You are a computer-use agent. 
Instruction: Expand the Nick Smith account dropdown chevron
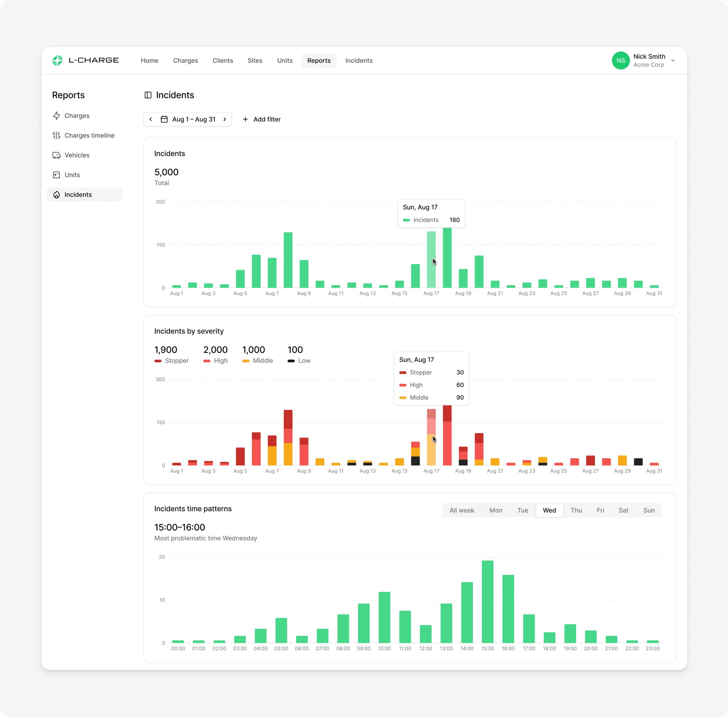[673, 61]
